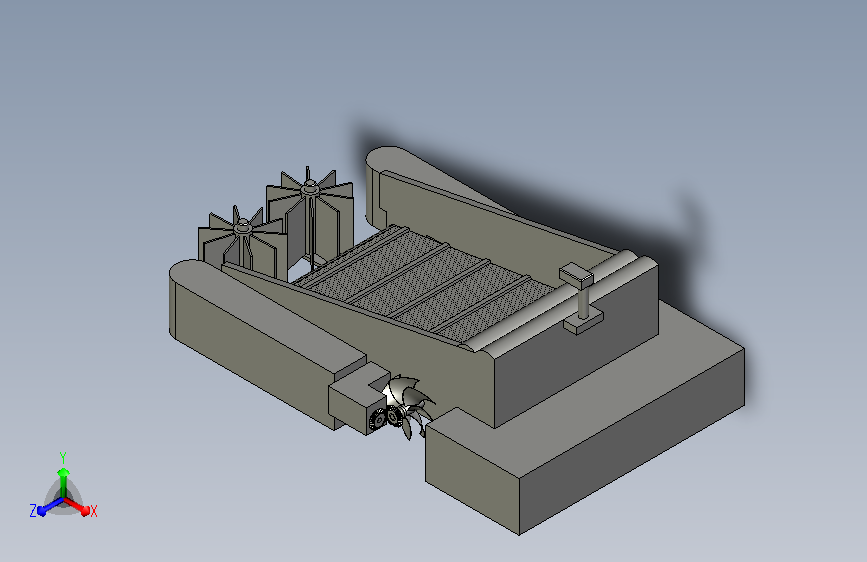Image resolution: width=867 pixels, height=562 pixels.
Task: Select the smaller paddle wheel on the left
Action: point(242,243)
